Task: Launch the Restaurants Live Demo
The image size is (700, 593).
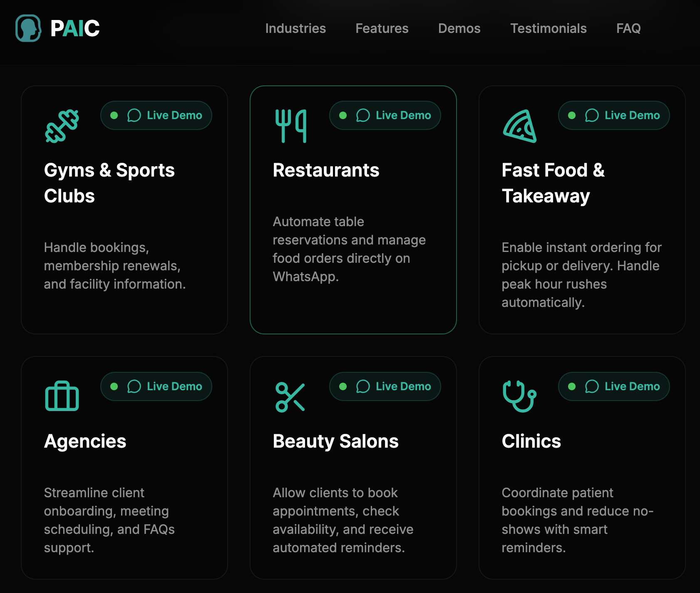Action: click(x=385, y=115)
